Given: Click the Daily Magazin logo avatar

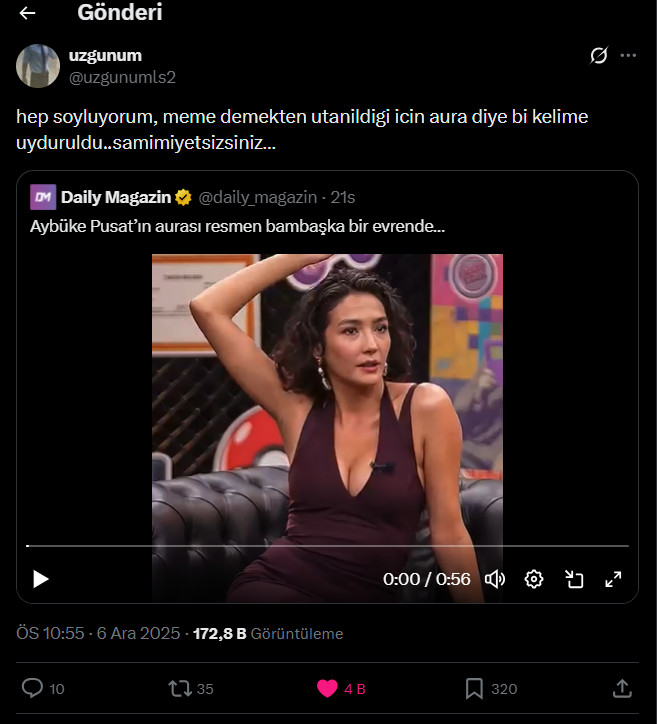Looking at the screenshot, I should pyautogui.click(x=42, y=196).
